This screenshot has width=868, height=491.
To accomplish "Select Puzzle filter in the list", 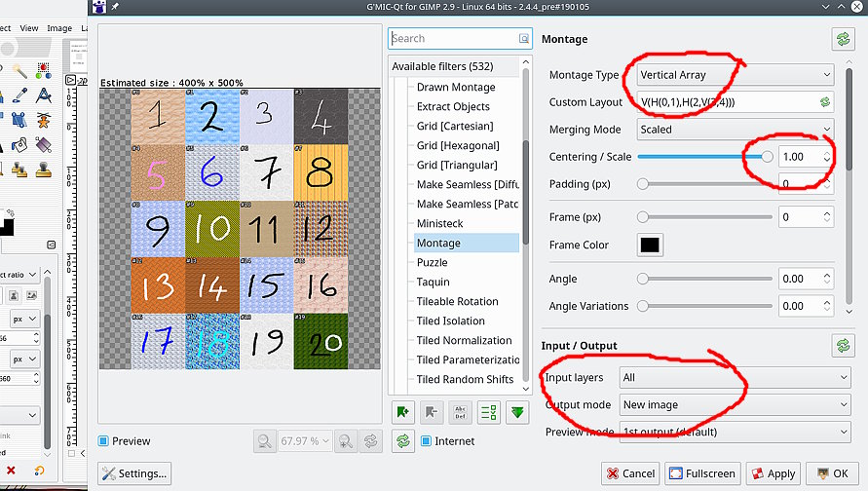I will pos(432,262).
